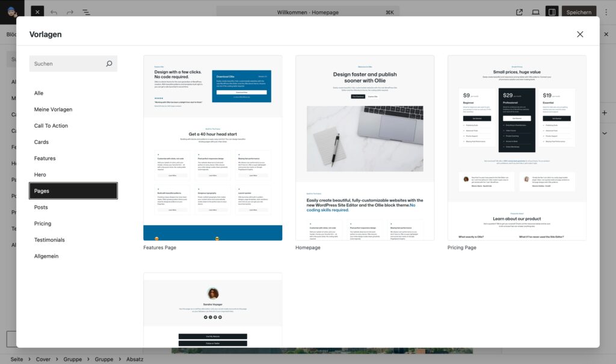616x364 pixels.
Task: Select the Testimonials category
Action: 73,240
